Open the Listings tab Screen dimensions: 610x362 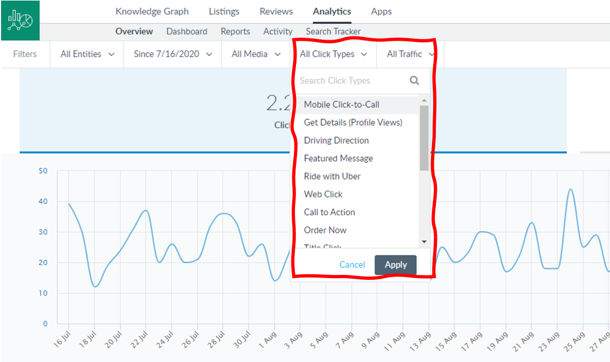(224, 12)
